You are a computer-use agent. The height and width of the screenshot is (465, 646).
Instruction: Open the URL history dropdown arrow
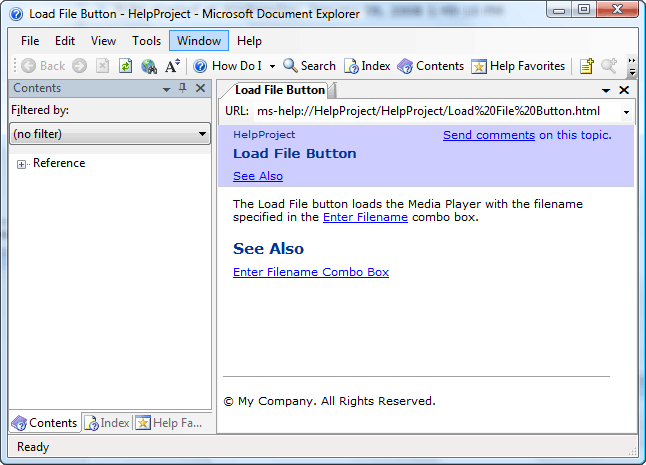[627, 112]
